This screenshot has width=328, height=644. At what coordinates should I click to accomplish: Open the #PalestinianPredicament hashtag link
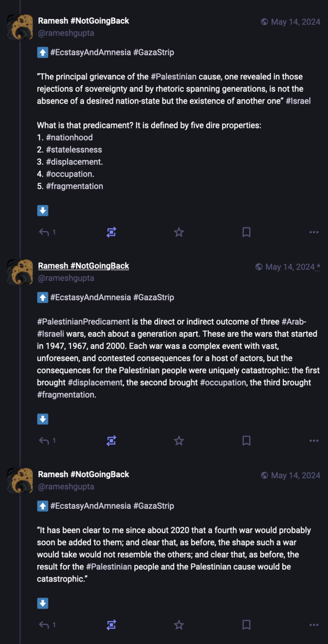(x=83, y=322)
